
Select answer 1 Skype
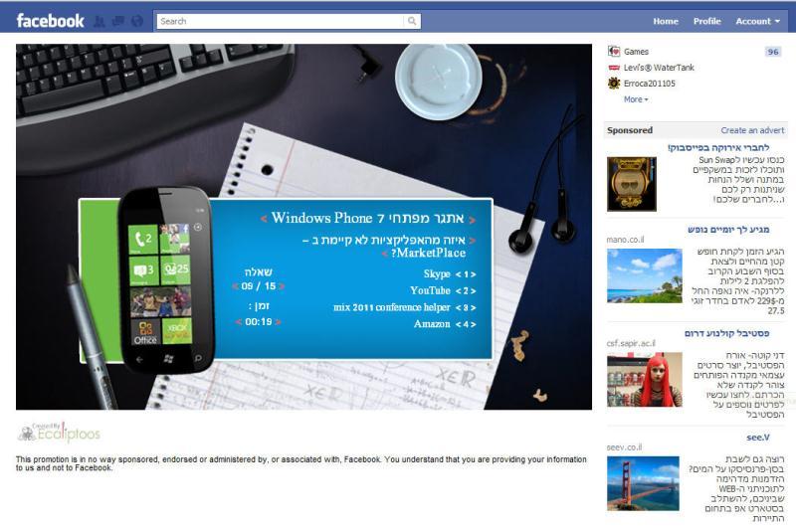coord(450,273)
